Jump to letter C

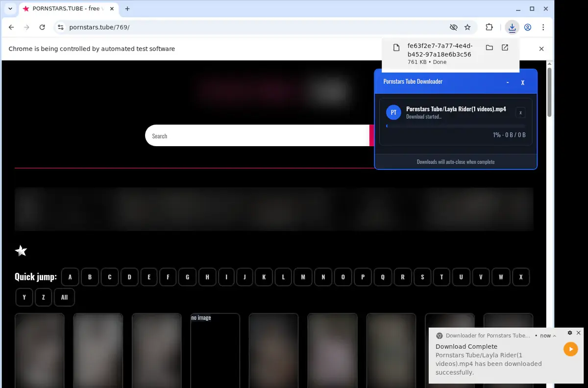(x=110, y=277)
